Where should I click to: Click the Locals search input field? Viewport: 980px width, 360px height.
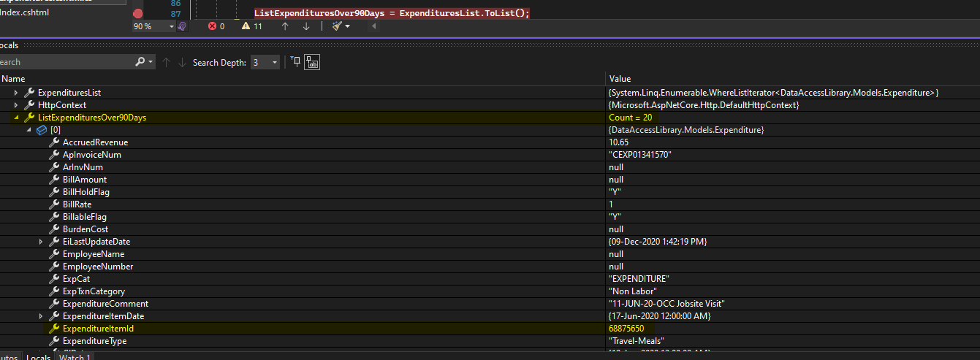[x=66, y=62]
